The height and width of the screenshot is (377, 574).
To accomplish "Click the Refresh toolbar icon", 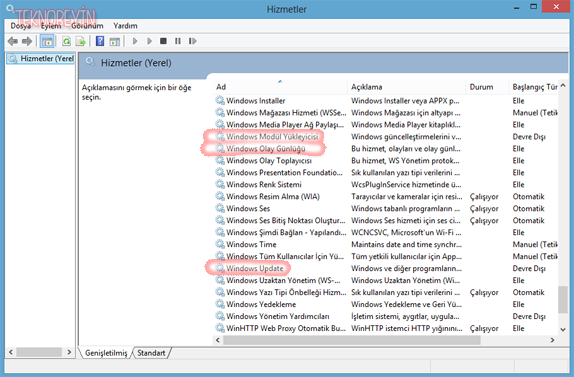I will [x=66, y=41].
